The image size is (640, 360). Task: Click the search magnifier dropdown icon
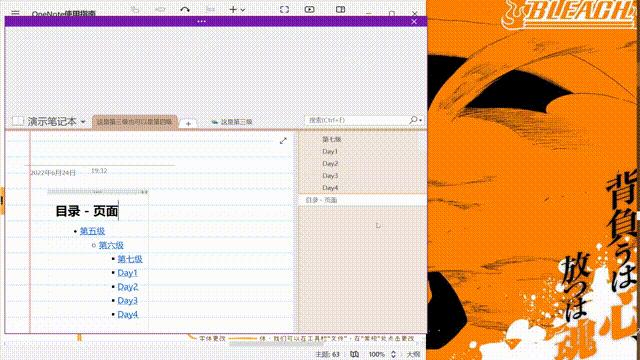point(416,120)
